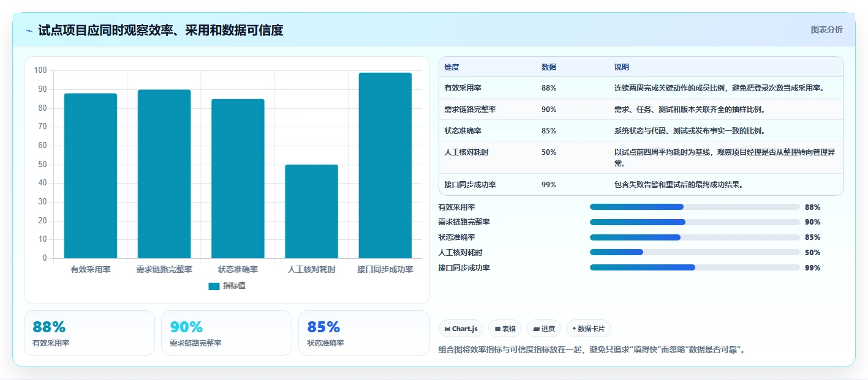Click the 85% value beside the progress bar
Viewport: 868px width, 380px height.
(x=813, y=237)
